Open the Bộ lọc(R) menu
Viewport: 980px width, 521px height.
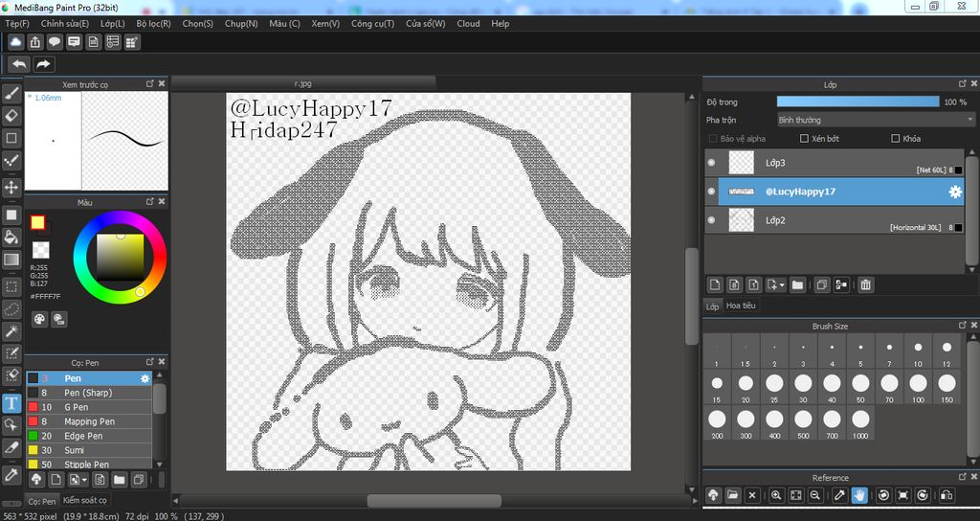coord(153,24)
